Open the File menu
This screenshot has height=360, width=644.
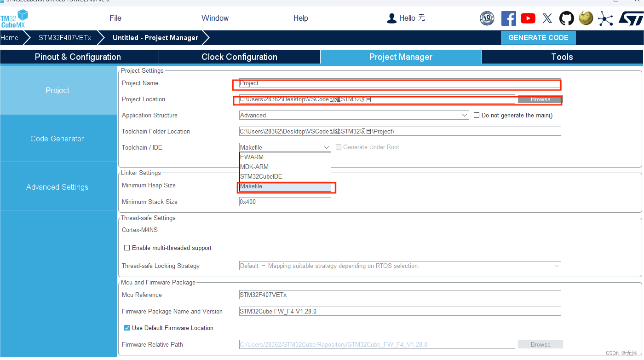tap(115, 18)
